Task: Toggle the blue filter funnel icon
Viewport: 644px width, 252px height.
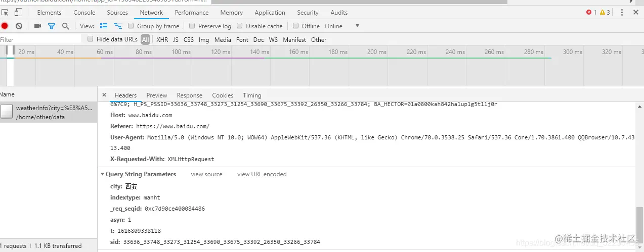Action: click(x=51, y=26)
